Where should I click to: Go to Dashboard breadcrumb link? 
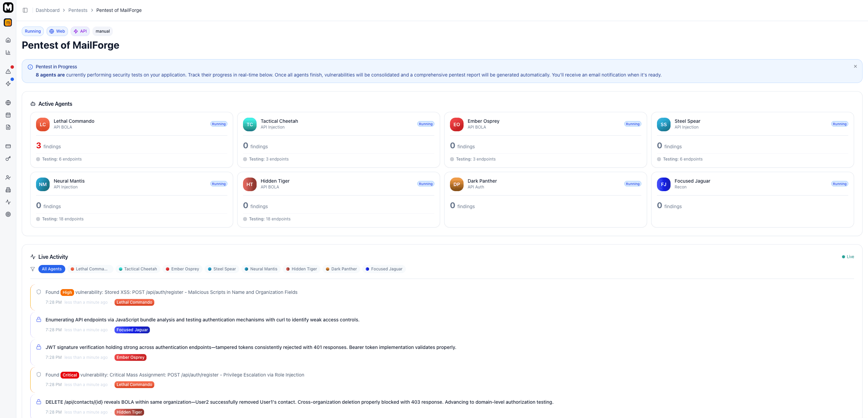[x=48, y=10]
